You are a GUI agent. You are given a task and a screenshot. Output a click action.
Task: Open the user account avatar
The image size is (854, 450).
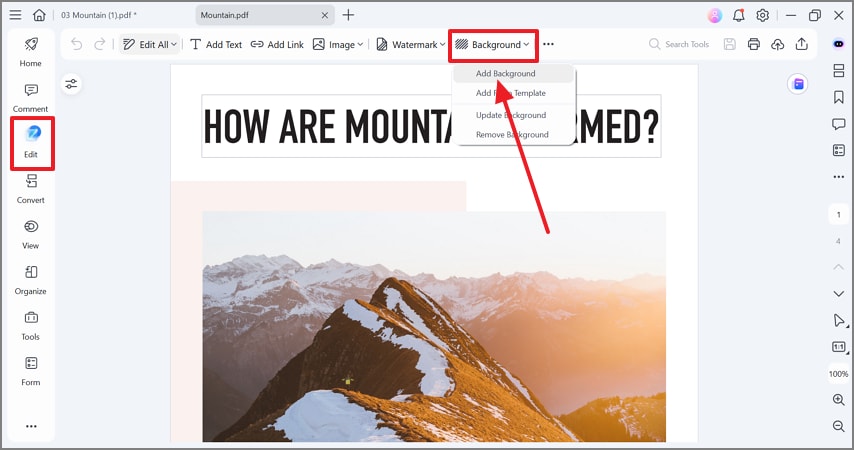715,15
